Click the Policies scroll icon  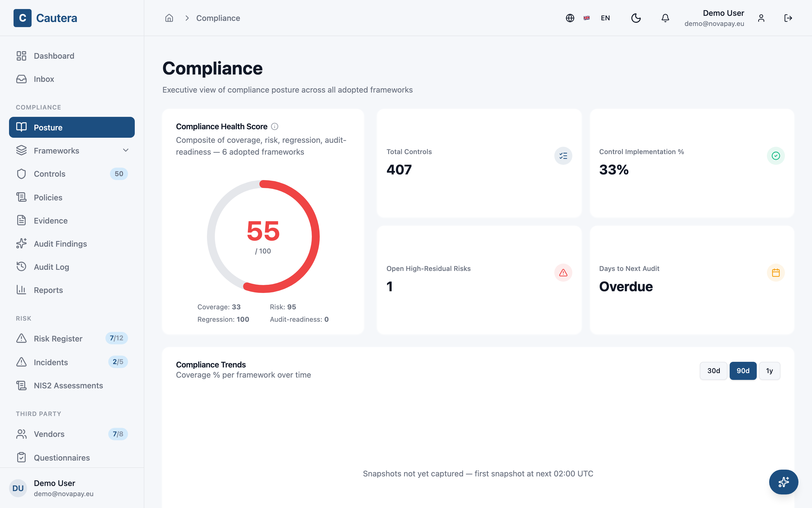coord(21,197)
